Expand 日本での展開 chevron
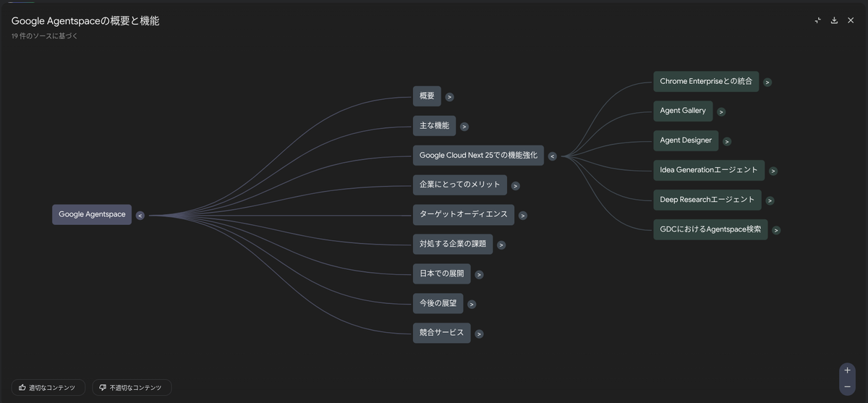The height and width of the screenshot is (403, 868). click(479, 274)
